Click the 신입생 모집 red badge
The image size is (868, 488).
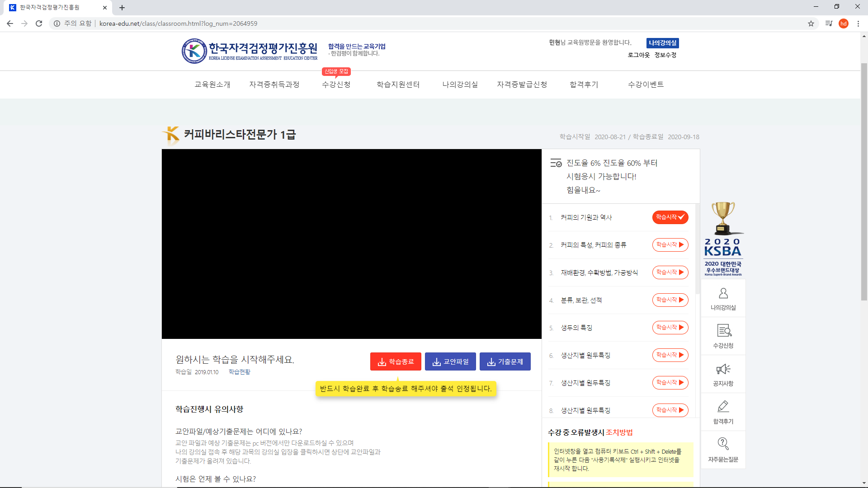coord(336,71)
